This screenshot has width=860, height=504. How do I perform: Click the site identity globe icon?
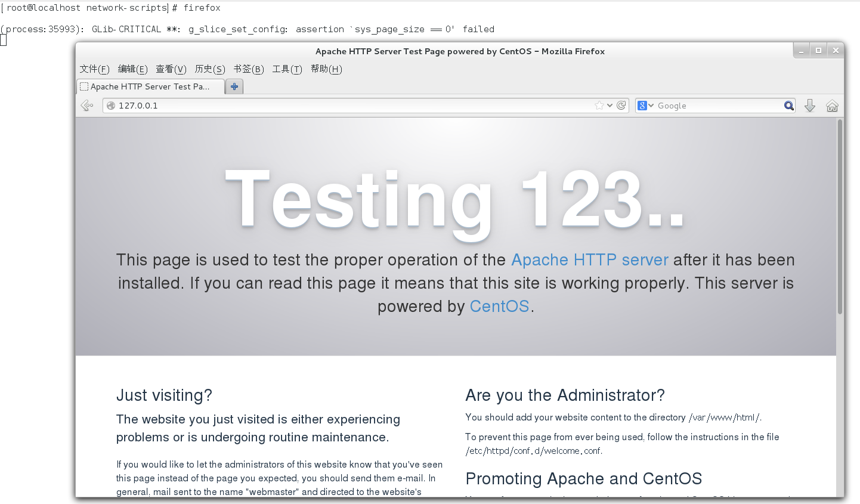click(111, 106)
